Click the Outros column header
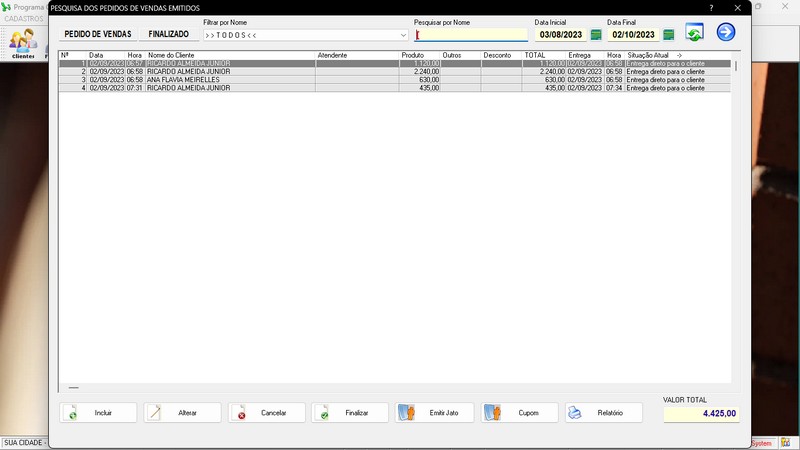 (461, 55)
